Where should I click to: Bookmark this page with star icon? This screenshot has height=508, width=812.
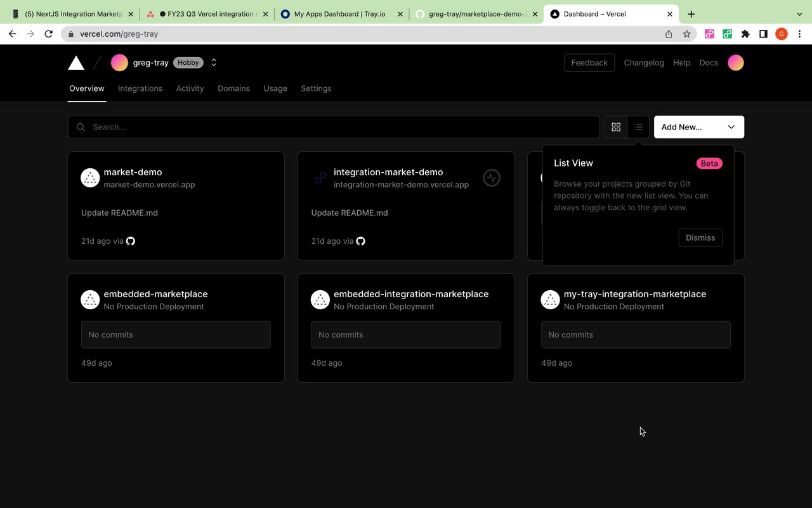(x=686, y=34)
